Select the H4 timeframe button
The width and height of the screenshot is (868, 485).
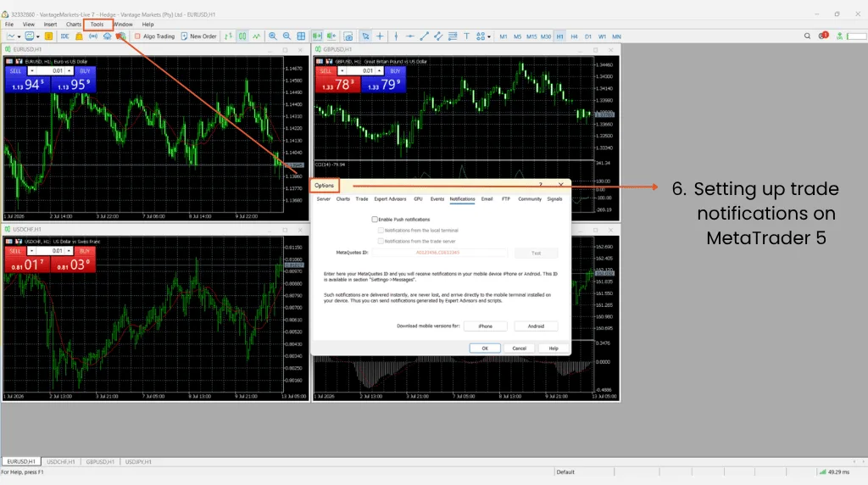(x=574, y=36)
